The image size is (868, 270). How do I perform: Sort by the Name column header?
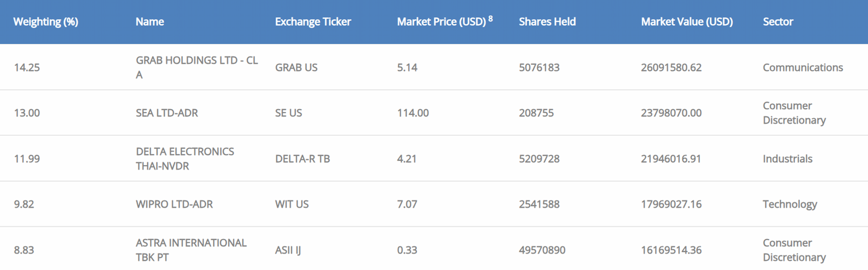(x=150, y=22)
